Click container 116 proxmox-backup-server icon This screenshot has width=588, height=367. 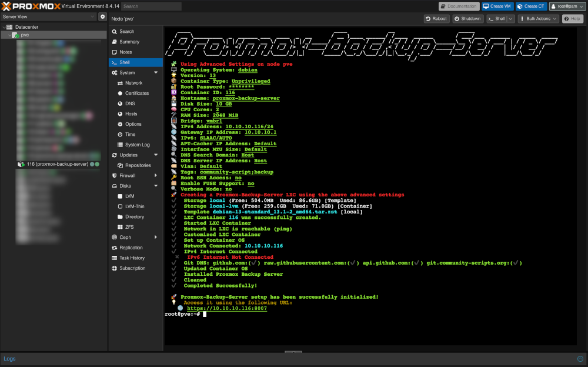(21, 164)
